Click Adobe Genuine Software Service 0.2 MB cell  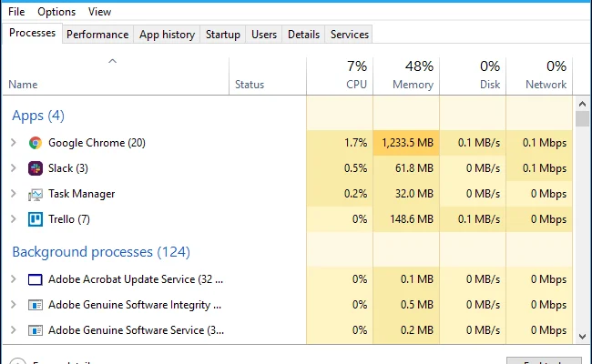pyautogui.click(x=406, y=330)
